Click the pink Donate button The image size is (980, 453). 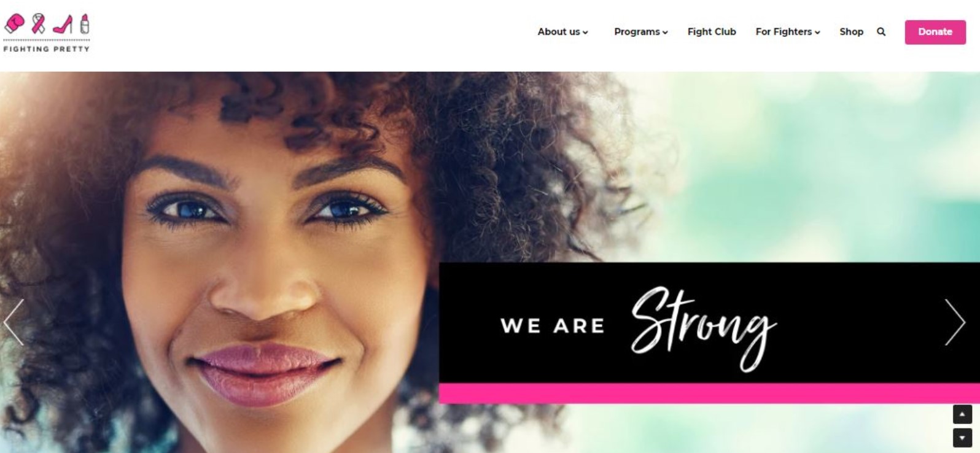click(935, 32)
